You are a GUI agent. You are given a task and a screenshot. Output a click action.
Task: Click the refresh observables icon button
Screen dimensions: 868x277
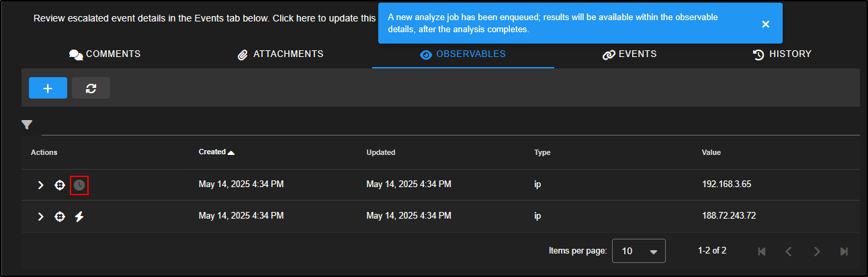pos(91,88)
